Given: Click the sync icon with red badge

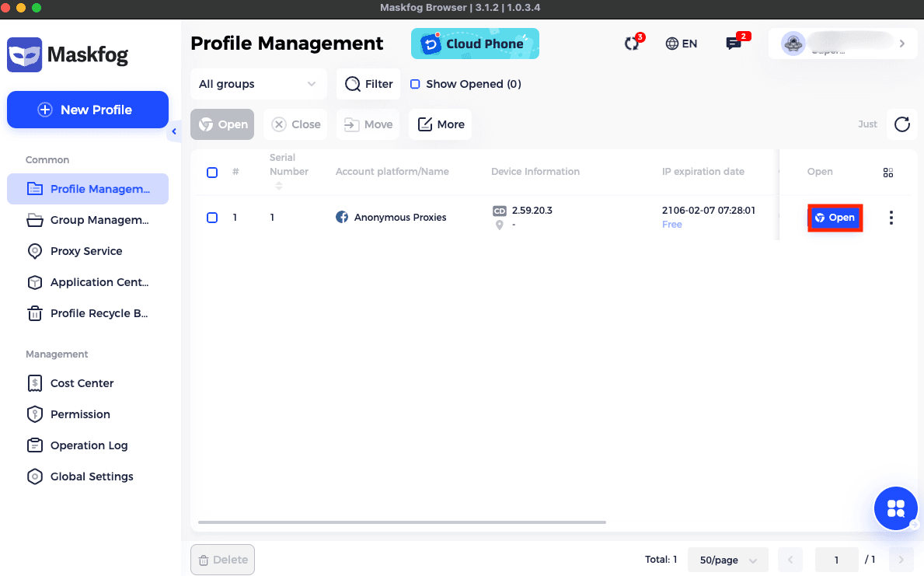Looking at the screenshot, I should [x=631, y=44].
